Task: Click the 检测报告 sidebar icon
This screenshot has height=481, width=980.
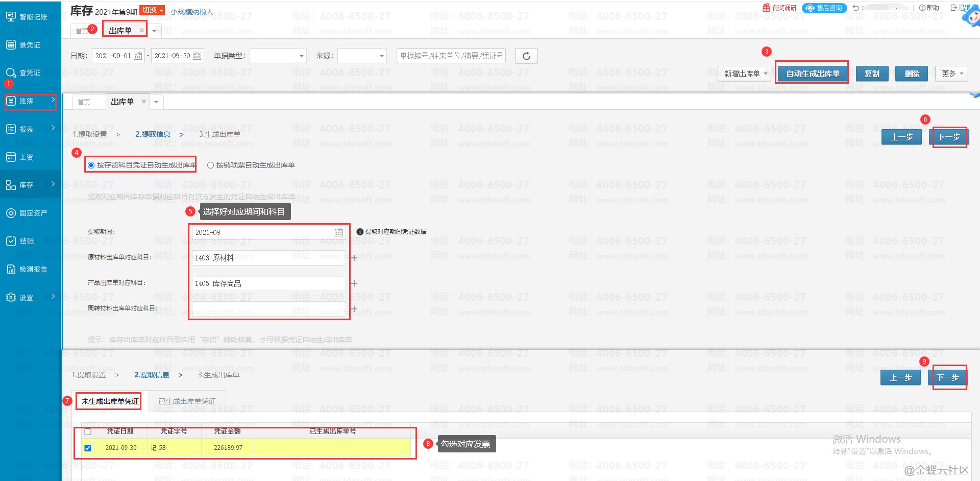Action: pyautogui.click(x=11, y=269)
